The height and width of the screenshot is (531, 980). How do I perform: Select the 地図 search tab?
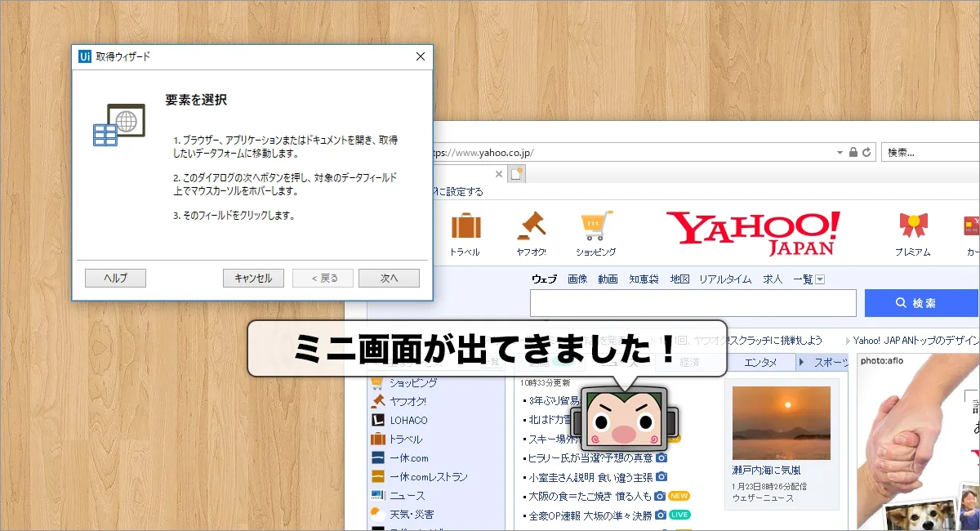679,279
